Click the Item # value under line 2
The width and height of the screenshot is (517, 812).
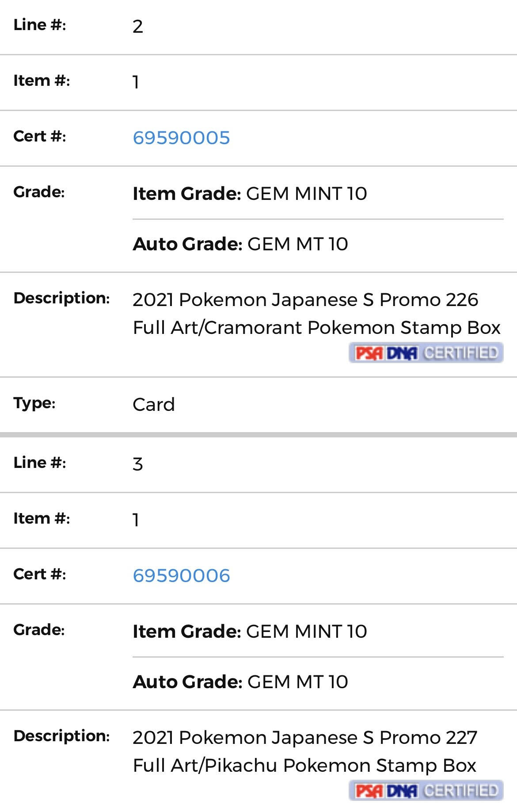tap(136, 82)
